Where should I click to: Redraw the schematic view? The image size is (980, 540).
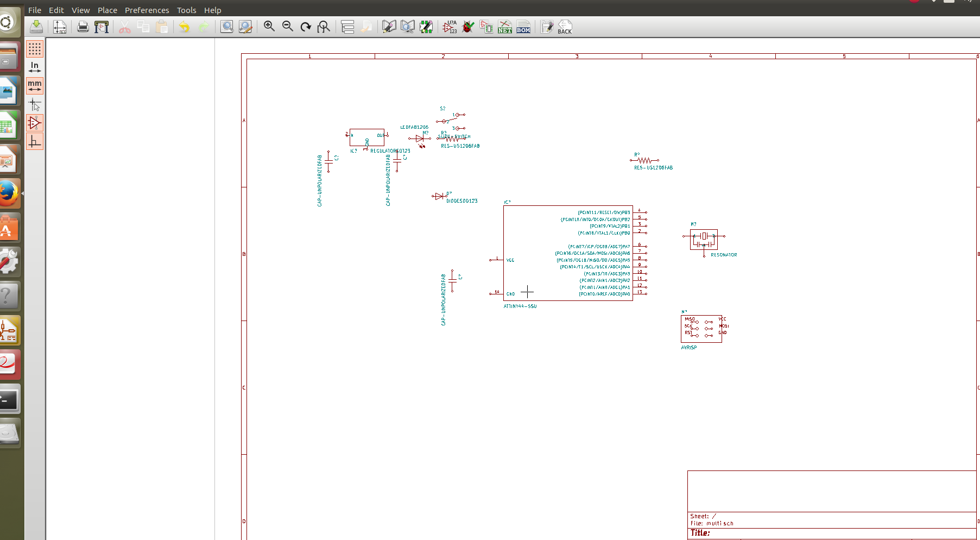pyautogui.click(x=306, y=27)
